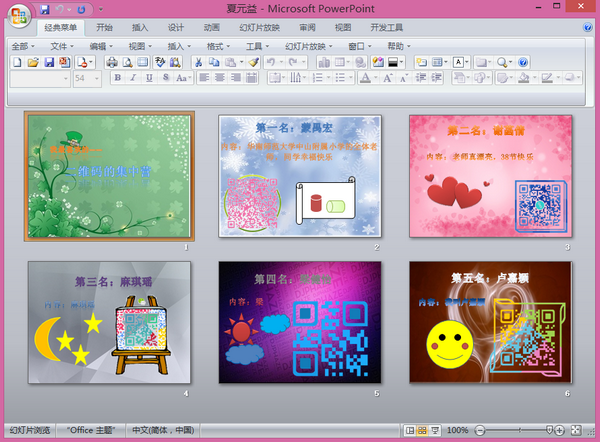Toggle Underline formatting
The height and width of the screenshot is (442, 600).
pos(149,78)
